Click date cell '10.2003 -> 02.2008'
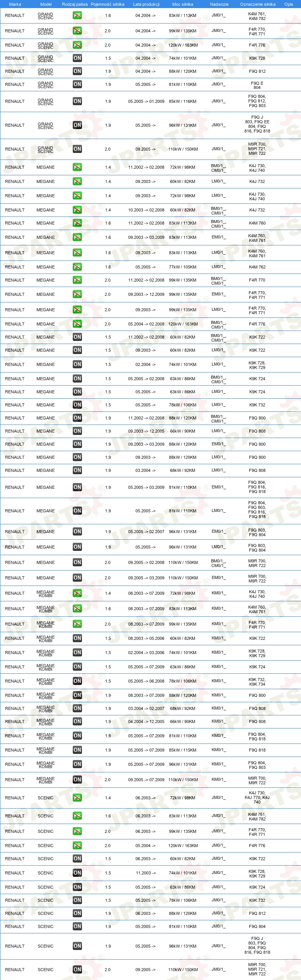This screenshot has width=301, height=980. (x=146, y=210)
